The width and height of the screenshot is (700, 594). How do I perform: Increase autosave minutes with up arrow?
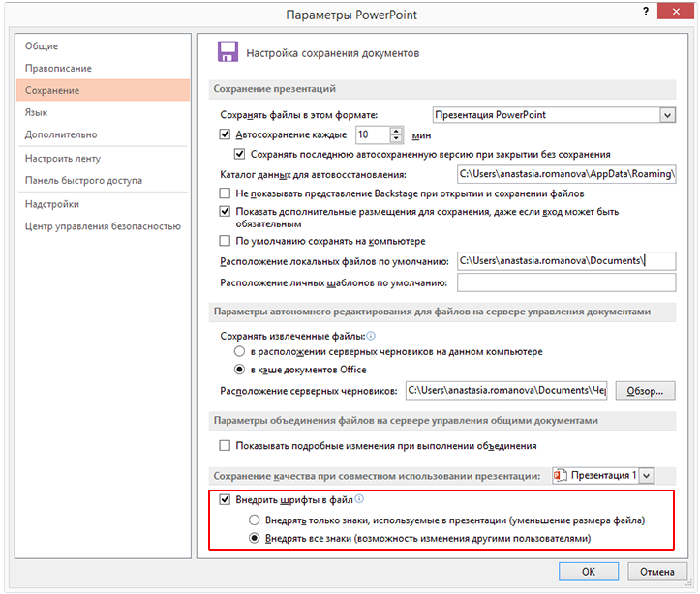click(x=396, y=131)
